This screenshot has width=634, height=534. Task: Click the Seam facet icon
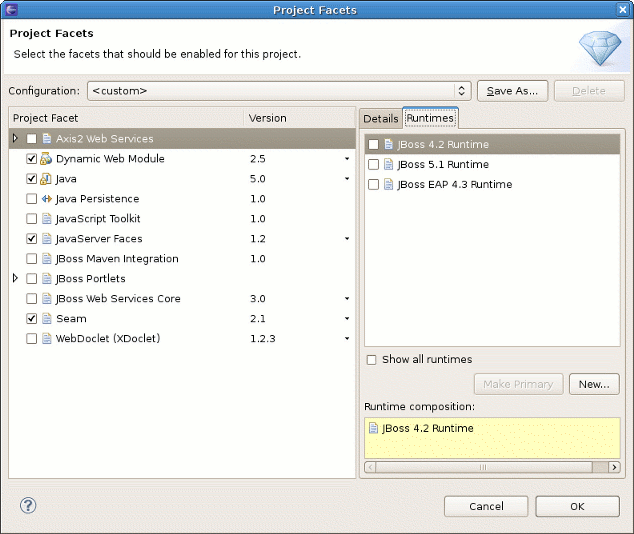click(47, 319)
